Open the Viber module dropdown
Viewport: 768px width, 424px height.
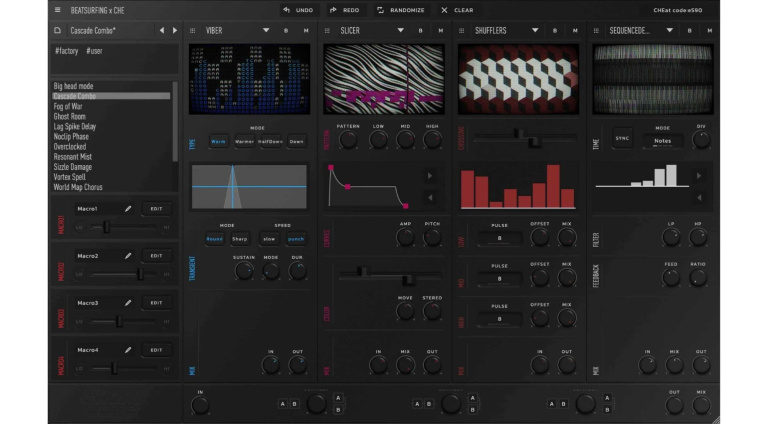coord(266,30)
